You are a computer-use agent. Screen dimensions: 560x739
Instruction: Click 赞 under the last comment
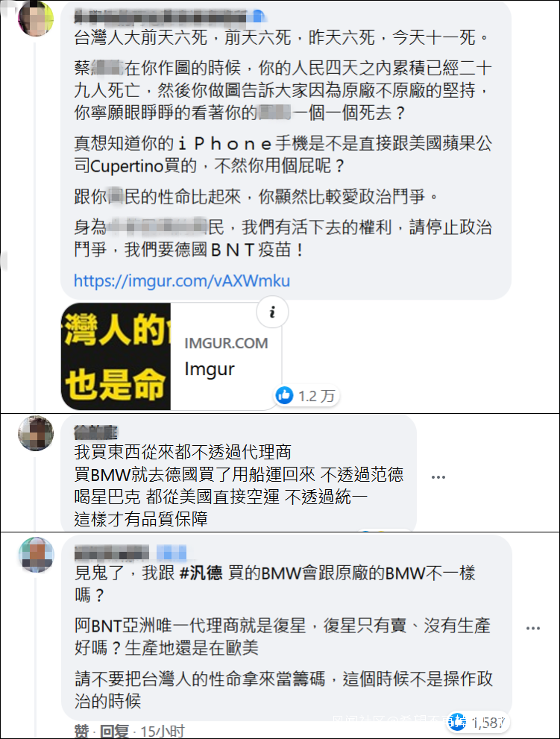(81, 732)
